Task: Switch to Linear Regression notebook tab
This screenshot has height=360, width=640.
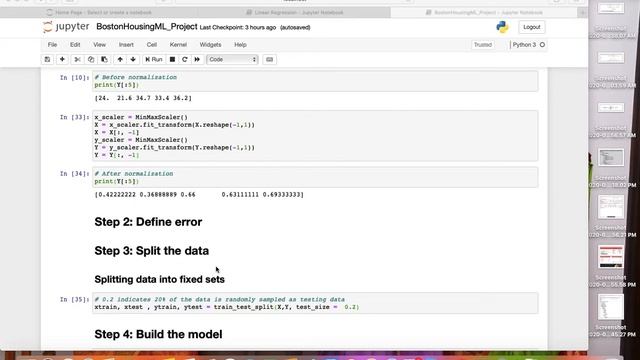Action: coord(295,13)
